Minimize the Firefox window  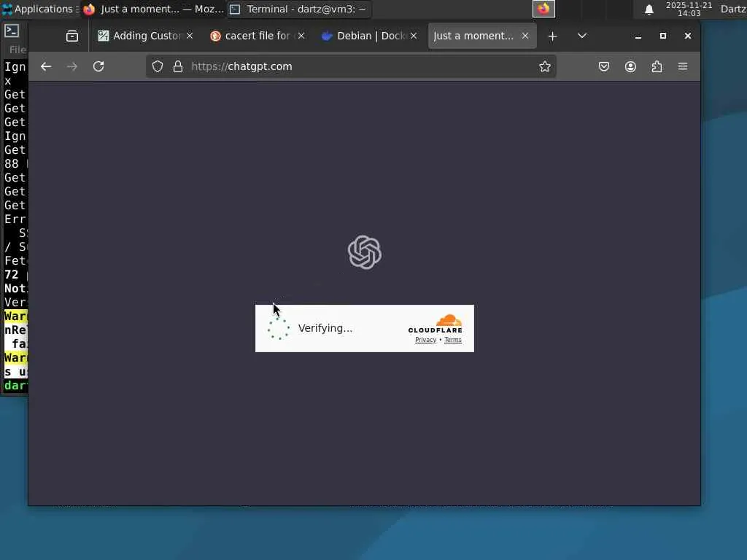pos(638,36)
